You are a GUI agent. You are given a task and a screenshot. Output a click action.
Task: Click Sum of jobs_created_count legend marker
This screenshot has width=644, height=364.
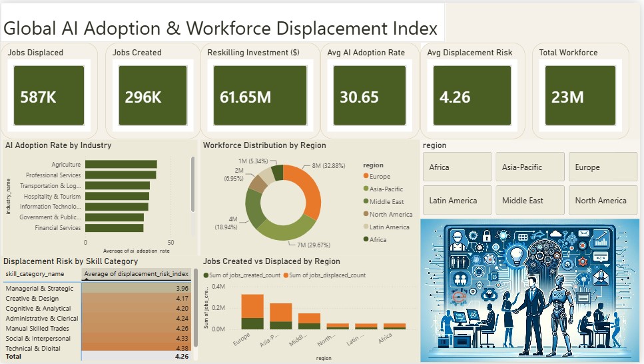point(206,275)
